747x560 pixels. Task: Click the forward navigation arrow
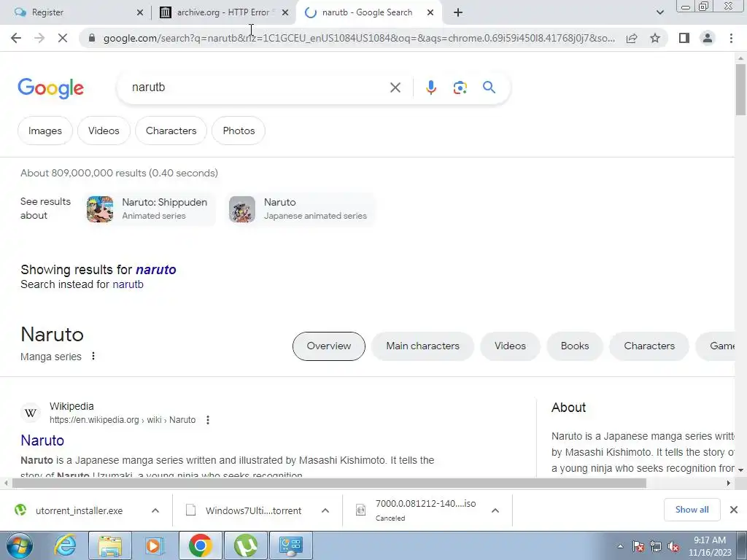tap(39, 38)
